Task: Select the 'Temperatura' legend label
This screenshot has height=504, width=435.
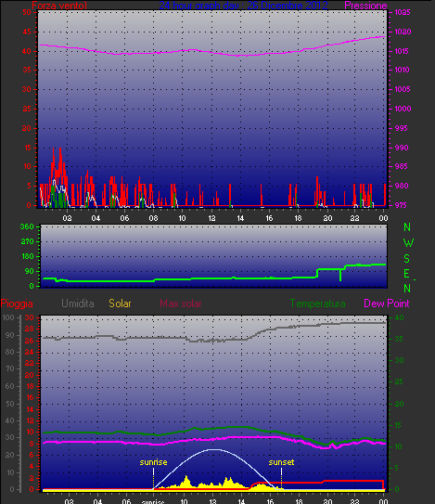Action: [x=317, y=304]
